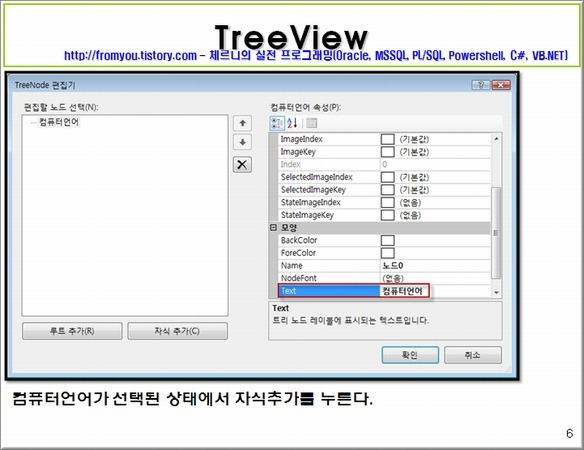Switch property grid to categorized view
This screenshot has width=584, height=450.
coord(277,123)
